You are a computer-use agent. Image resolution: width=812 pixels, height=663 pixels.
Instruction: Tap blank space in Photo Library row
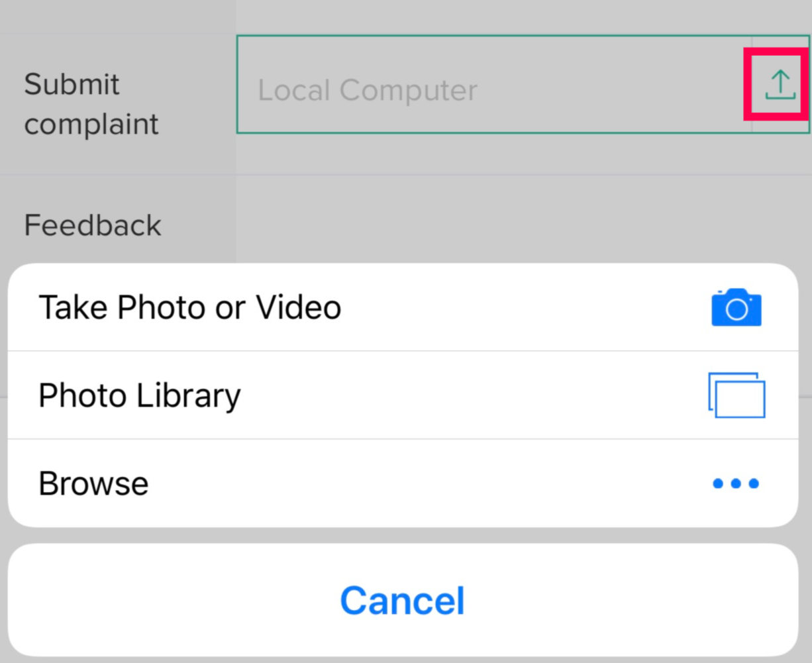click(x=464, y=395)
